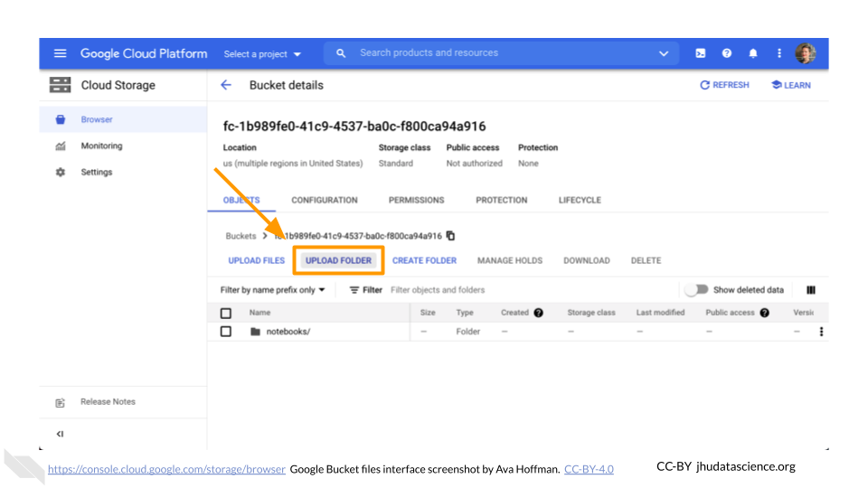Image resolution: width=868 pixels, height=488 pixels.
Task: Click Create Folder
Action: (x=425, y=260)
